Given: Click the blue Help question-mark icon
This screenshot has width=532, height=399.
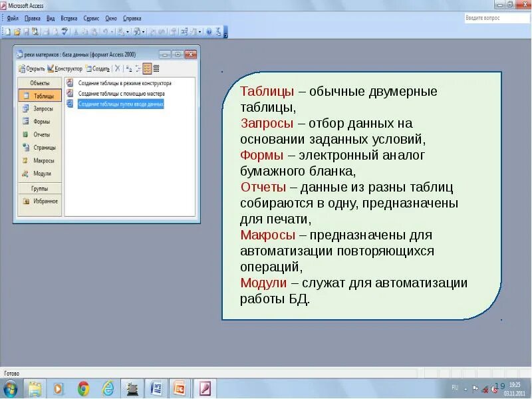Looking at the screenshot, I should [x=209, y=32].
